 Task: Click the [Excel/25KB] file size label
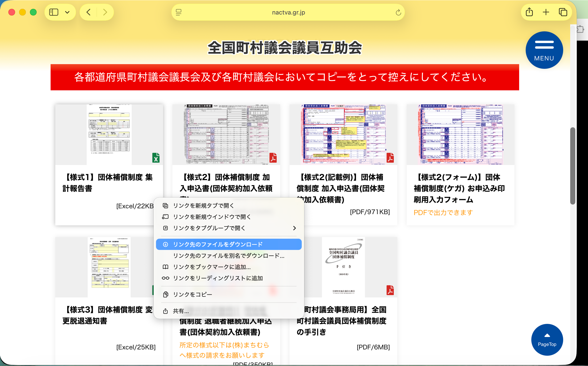(x=136, y=347)
